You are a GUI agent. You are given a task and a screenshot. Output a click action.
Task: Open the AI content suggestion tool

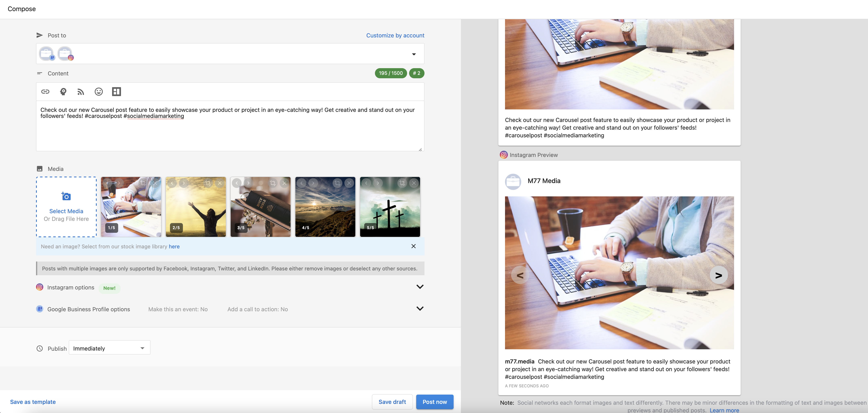pos(63,91)
